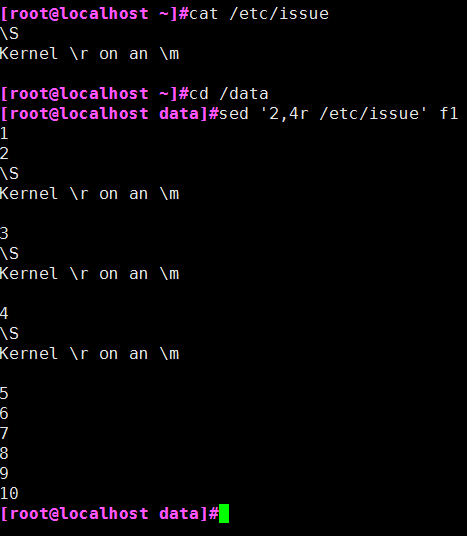
Task: Click the last '[root@localhost data]#' prompt
Action: (x=109, y=513)
